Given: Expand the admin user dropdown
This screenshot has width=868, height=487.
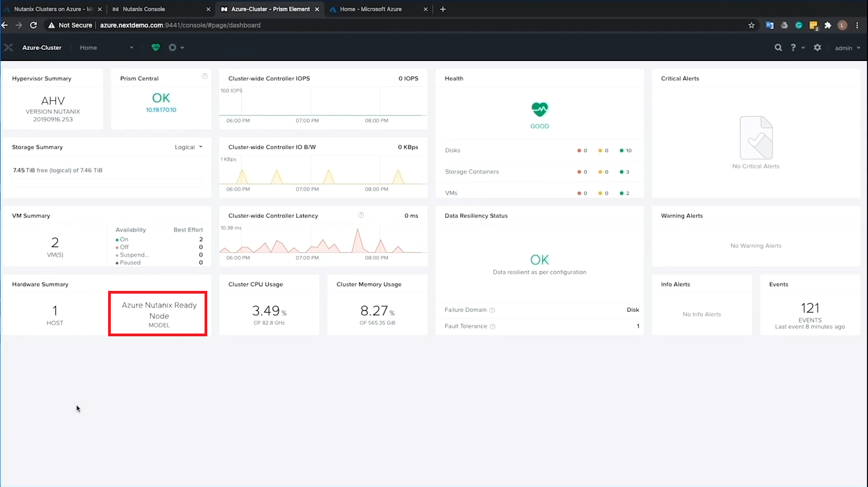Looking at the screenshot, I should point(847,48).
